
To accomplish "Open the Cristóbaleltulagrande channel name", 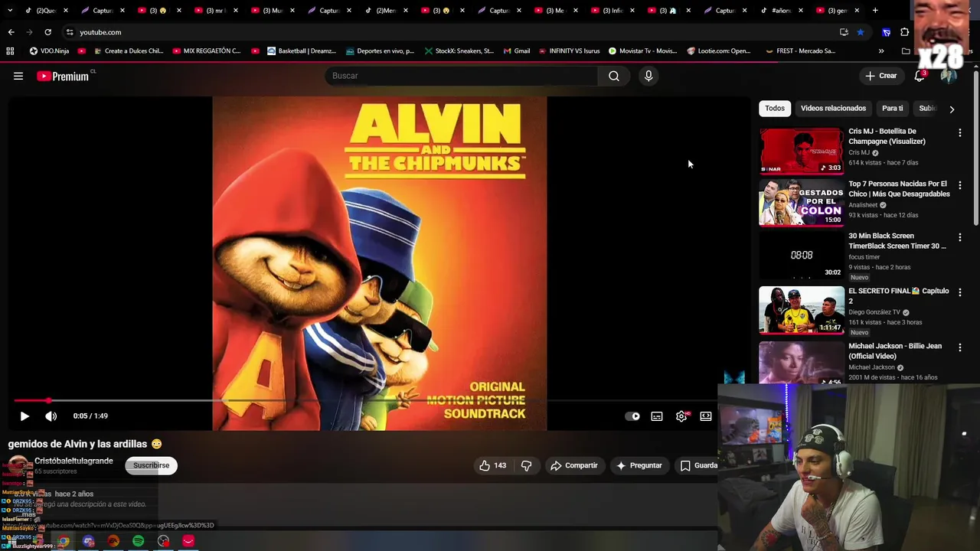I will [73, 461].
